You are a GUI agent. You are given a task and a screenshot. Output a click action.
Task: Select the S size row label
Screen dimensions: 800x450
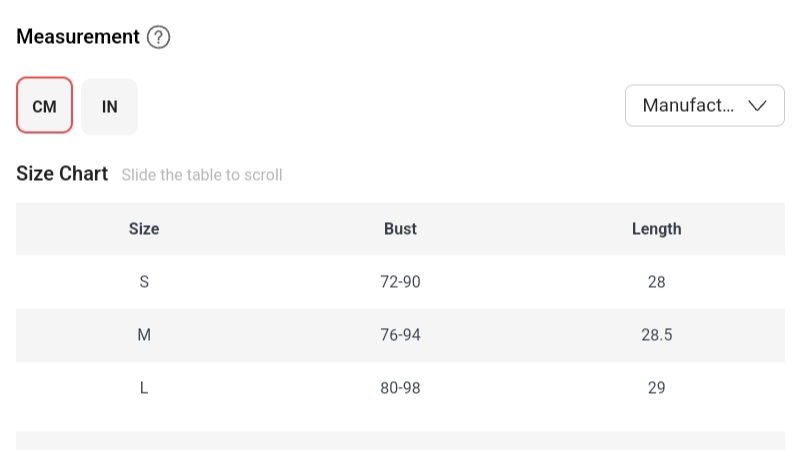tap(144, 282)
